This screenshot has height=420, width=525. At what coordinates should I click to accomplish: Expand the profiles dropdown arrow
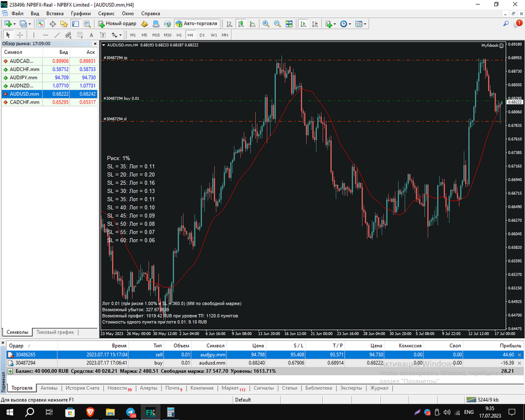30,24
